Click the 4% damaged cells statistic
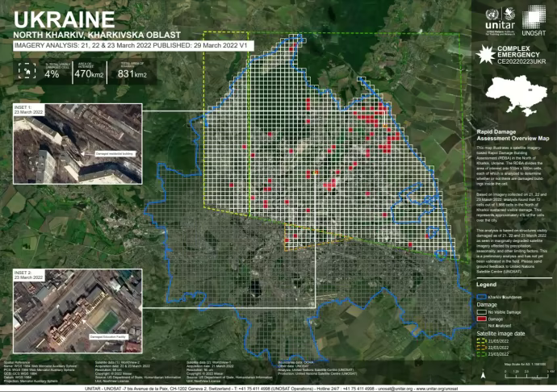 (x=52, y=73)
